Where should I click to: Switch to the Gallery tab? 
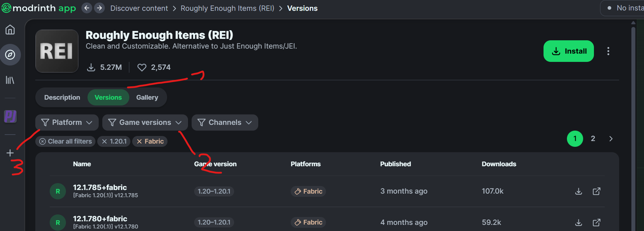pyautogui.click(x=147, y=98)
